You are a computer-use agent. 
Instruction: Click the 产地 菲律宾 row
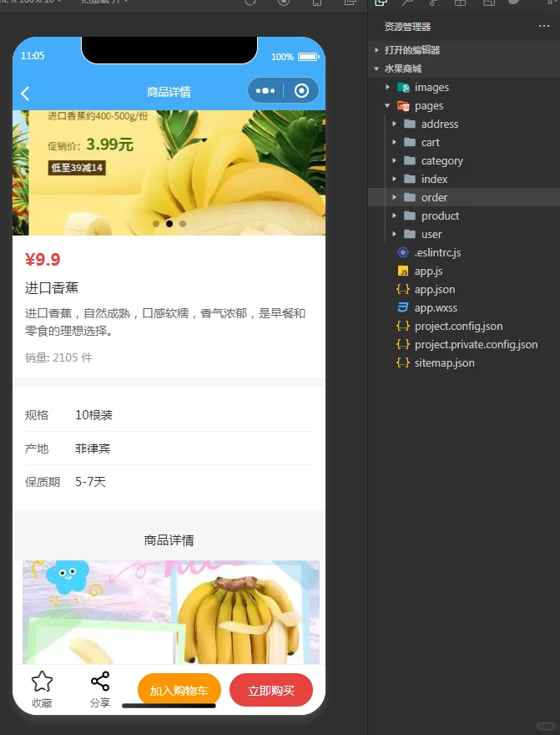[x=169, y=449]
